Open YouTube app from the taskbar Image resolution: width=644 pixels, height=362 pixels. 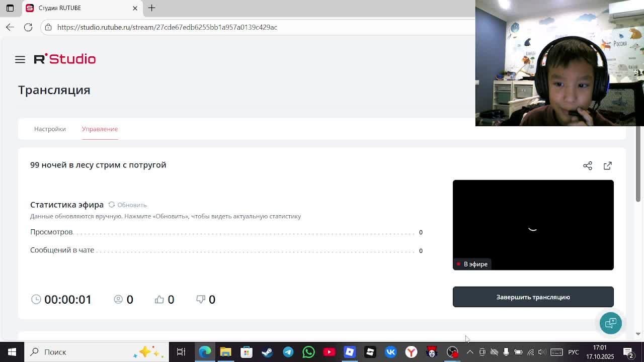tap(329, 352)
